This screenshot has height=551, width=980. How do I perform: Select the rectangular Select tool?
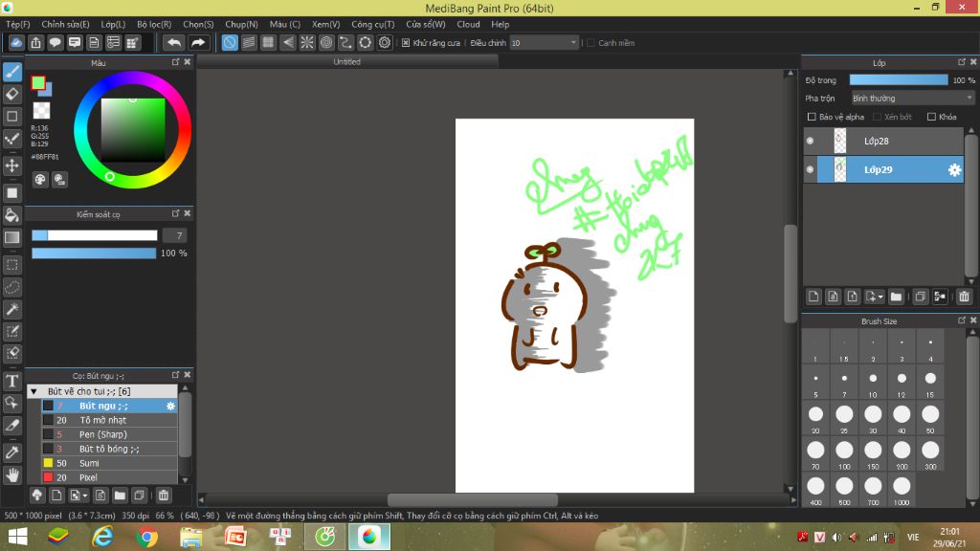click(x=11, y=265)
